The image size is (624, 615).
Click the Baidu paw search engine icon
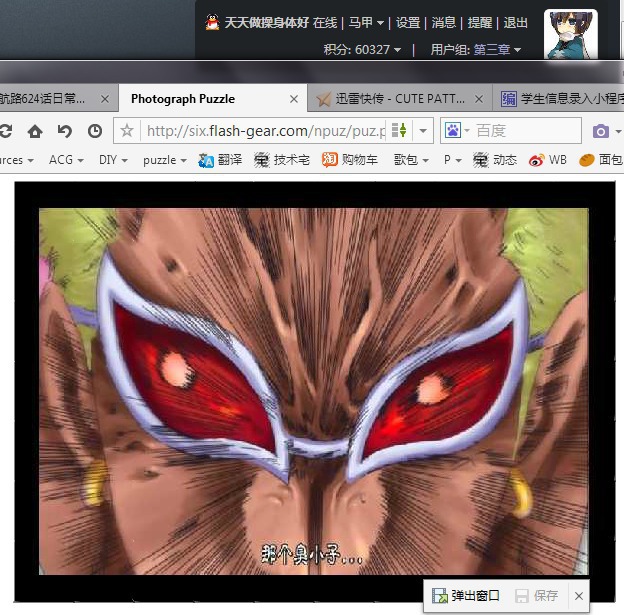click(452, 131)
